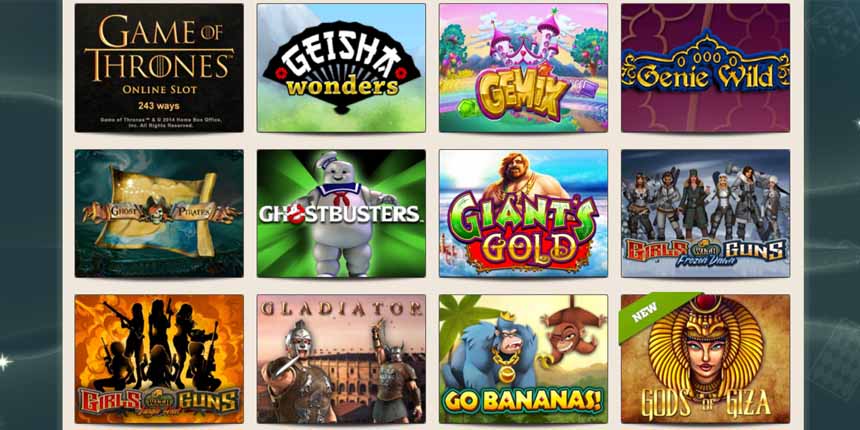Click the 243 ways text
The height and width of the screenshot is (430, 860).
pyautogui.click(x=159, y=106)
